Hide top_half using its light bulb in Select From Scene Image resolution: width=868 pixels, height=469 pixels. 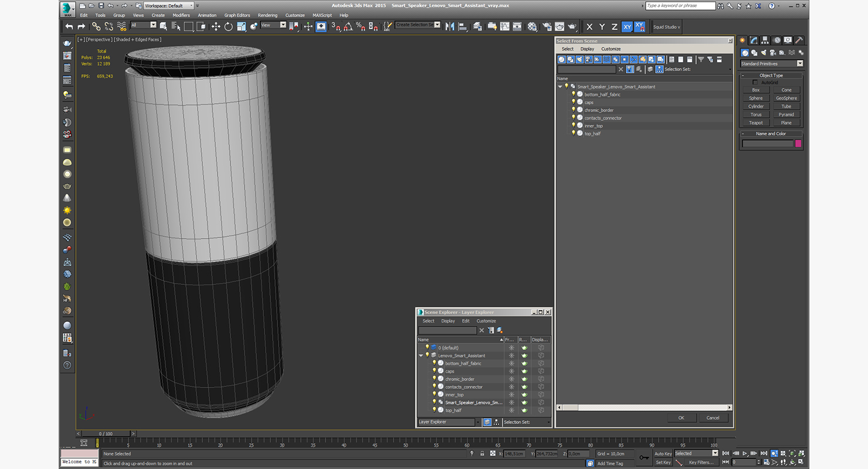[x=574, y=133]
